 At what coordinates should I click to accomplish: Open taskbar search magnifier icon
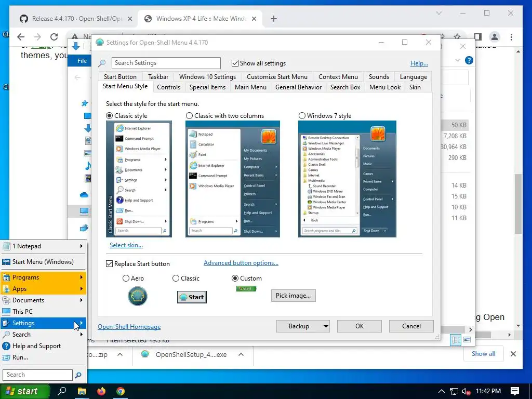click(x=62, y=391)
